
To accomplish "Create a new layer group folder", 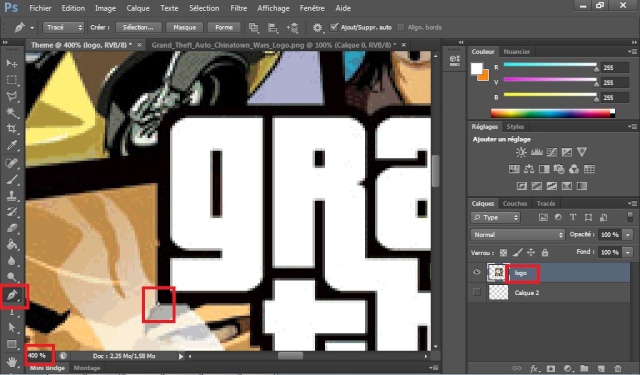I will [584, 368].
